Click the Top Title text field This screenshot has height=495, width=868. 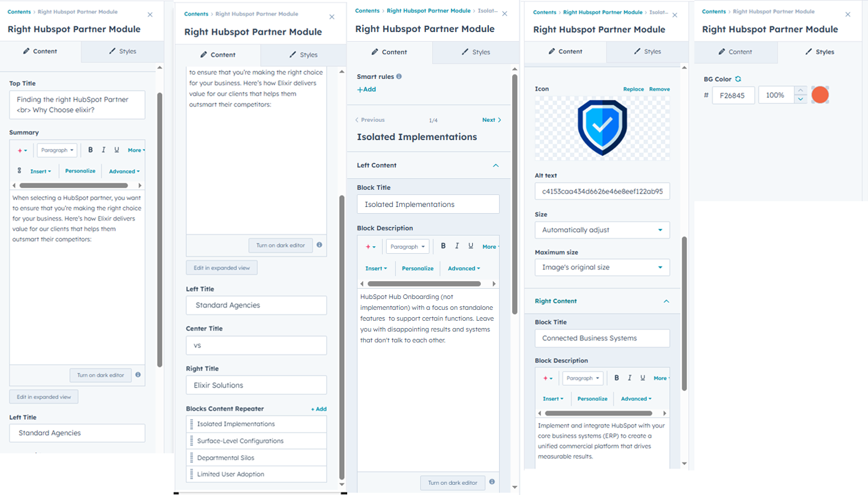coord(77,105)
